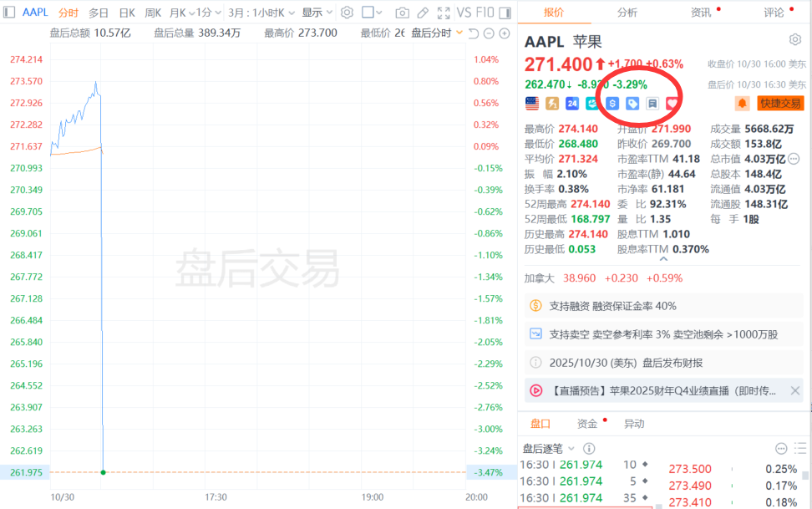Click the fullscreen expand chart icon
The width and height of the screenshot is (812, 509).
(443, 13)
